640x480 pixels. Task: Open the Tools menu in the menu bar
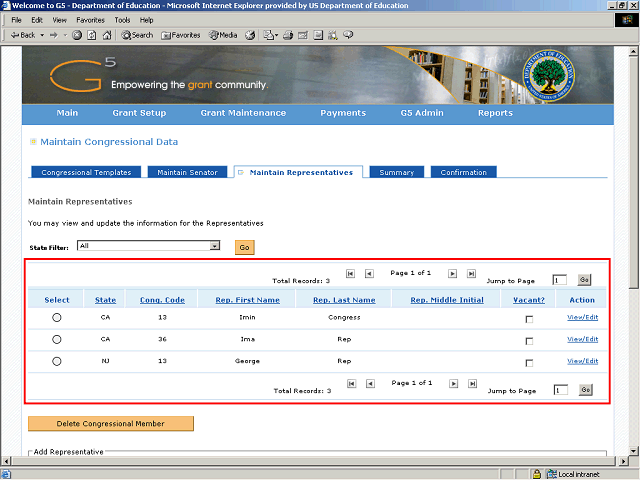(122, 20)
